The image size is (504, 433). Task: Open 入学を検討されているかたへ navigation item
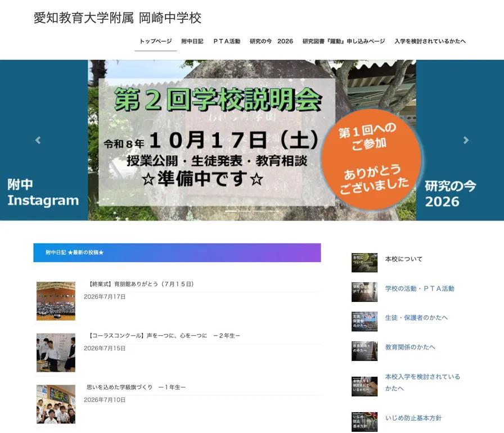click(x=430, y=41)
